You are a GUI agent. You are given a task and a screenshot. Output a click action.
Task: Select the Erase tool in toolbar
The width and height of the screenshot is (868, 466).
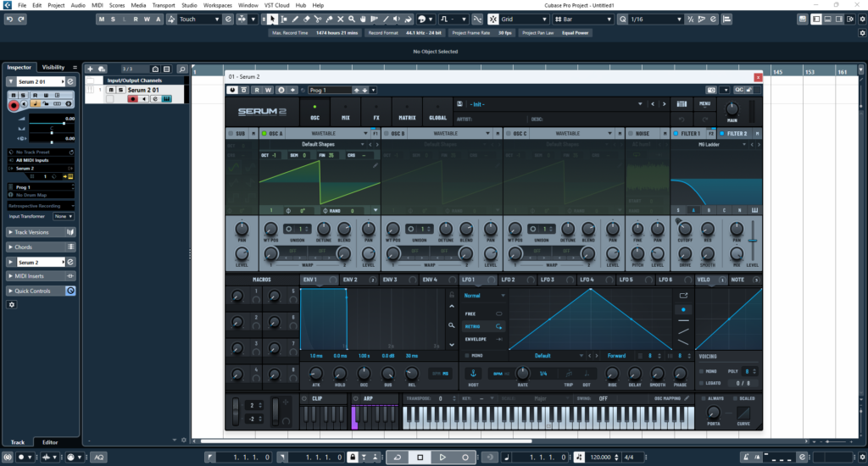click(306, 19)
